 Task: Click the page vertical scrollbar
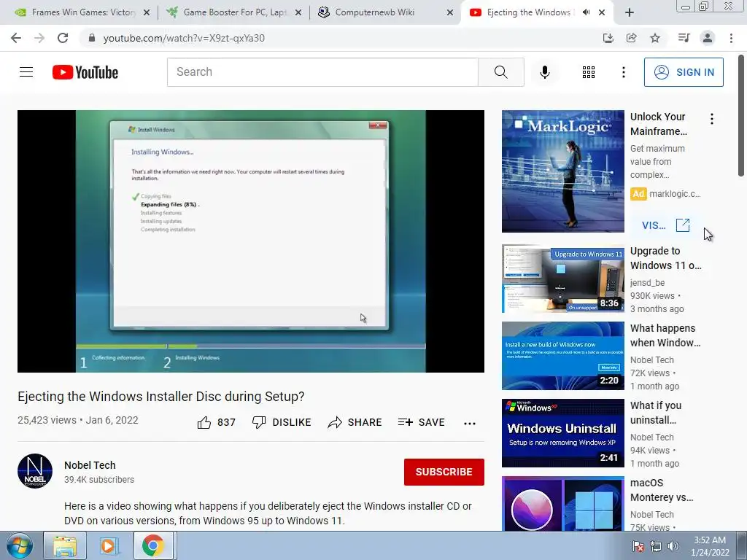741,116
